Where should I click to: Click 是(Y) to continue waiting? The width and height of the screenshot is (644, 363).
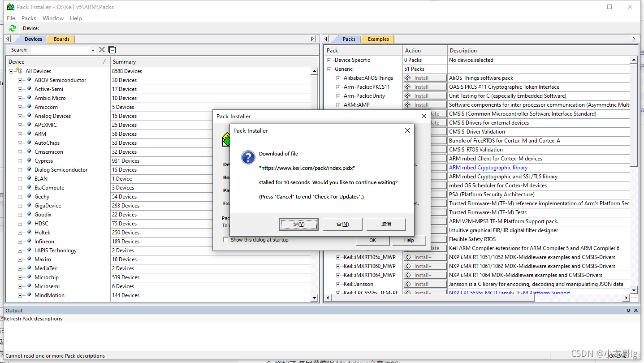pyautogui.click(x=298, y=224)
